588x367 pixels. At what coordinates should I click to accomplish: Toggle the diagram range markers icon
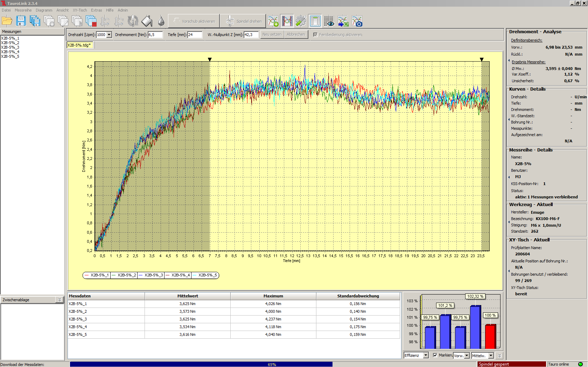click(x=287, y=21)
